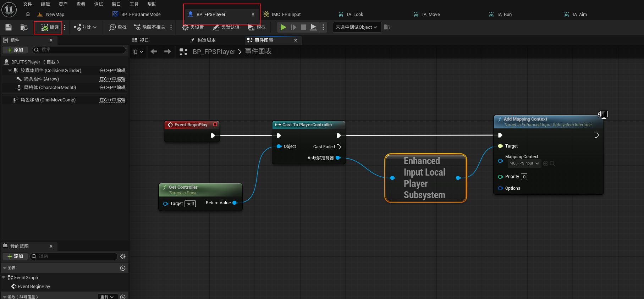Add a new graph with 图表 plus icon

coord(123,268)
